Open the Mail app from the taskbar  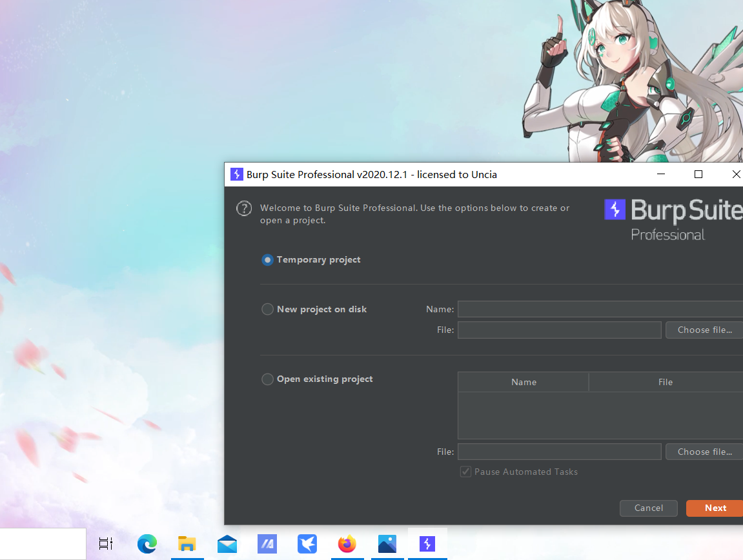(227, 544)
